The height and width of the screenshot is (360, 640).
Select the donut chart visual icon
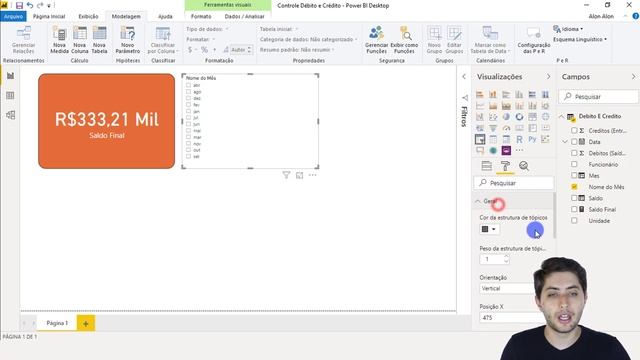519,117
